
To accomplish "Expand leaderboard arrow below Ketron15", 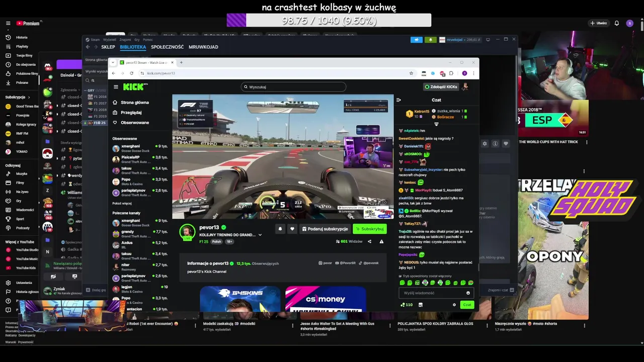I will pos(436,124).
